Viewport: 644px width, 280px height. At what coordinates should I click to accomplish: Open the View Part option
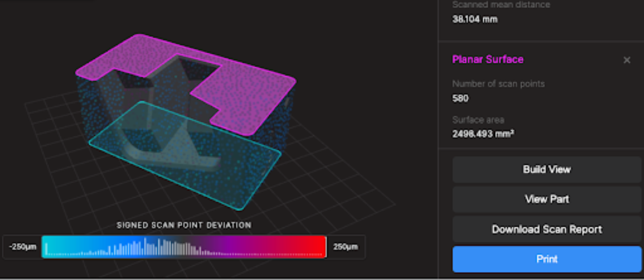547,199
